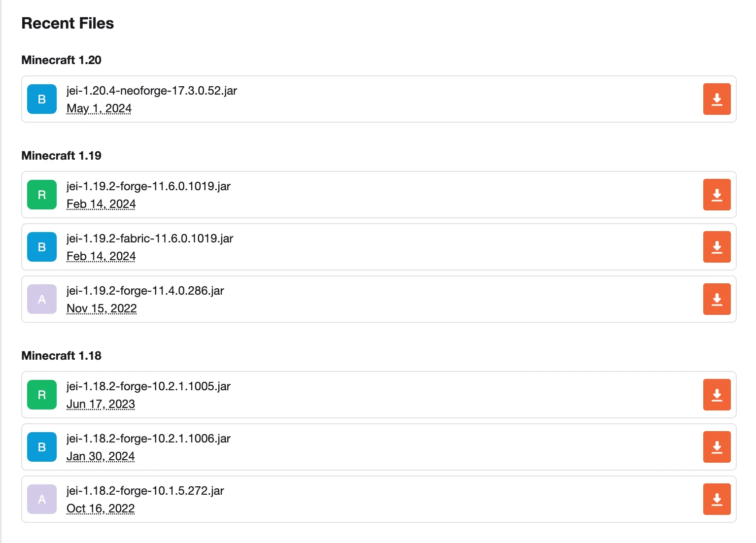Download jei-1.18.2-forge-10.2.1.1006.jar file
Screen dimensions: 756x543
(x=717, y=447)
